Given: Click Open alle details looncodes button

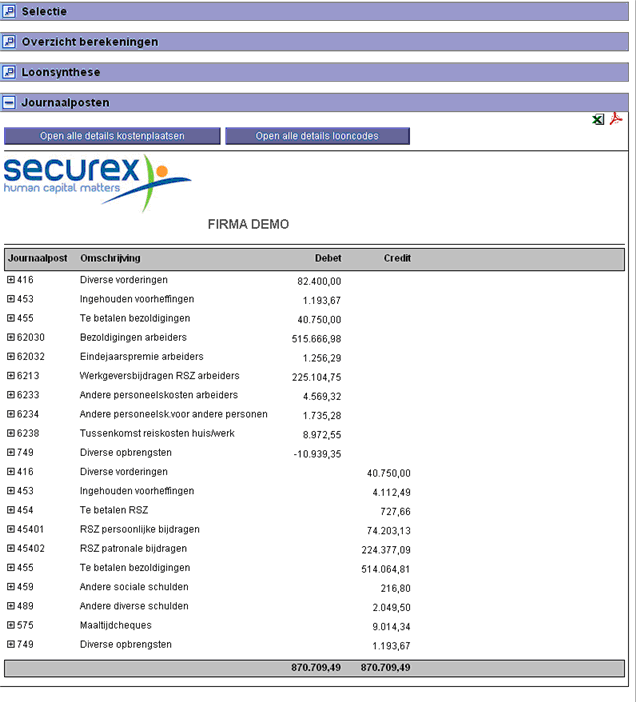Looking at the screenshot, I should [x=317, y=136].
